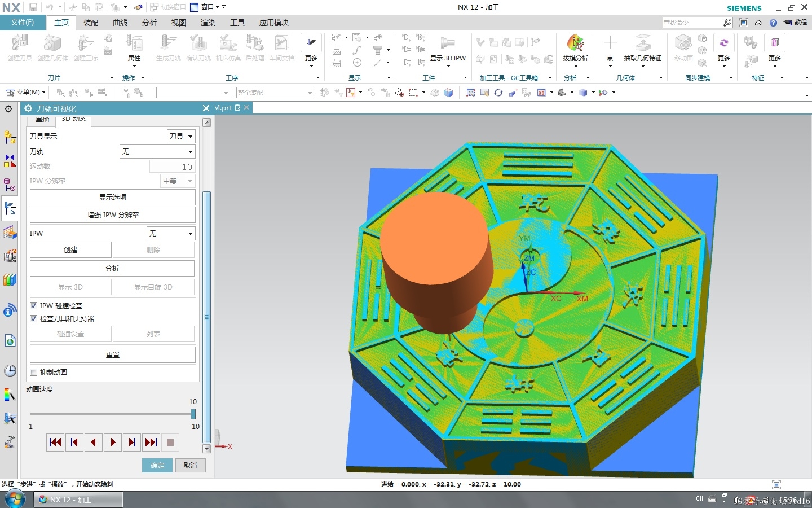The height and width of the screenshot is (508, 812).
Task: Switch to the 渲染 ribbon tab
Action: 208,23
